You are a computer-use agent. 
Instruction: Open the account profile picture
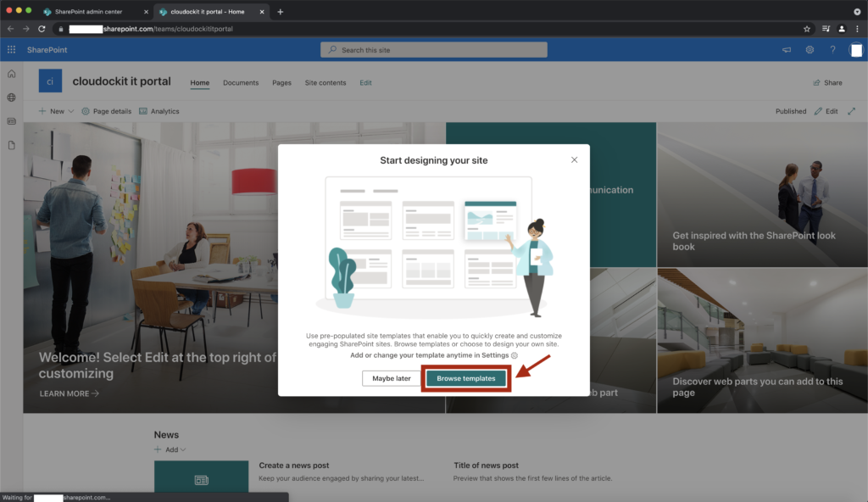coord(856,50)
